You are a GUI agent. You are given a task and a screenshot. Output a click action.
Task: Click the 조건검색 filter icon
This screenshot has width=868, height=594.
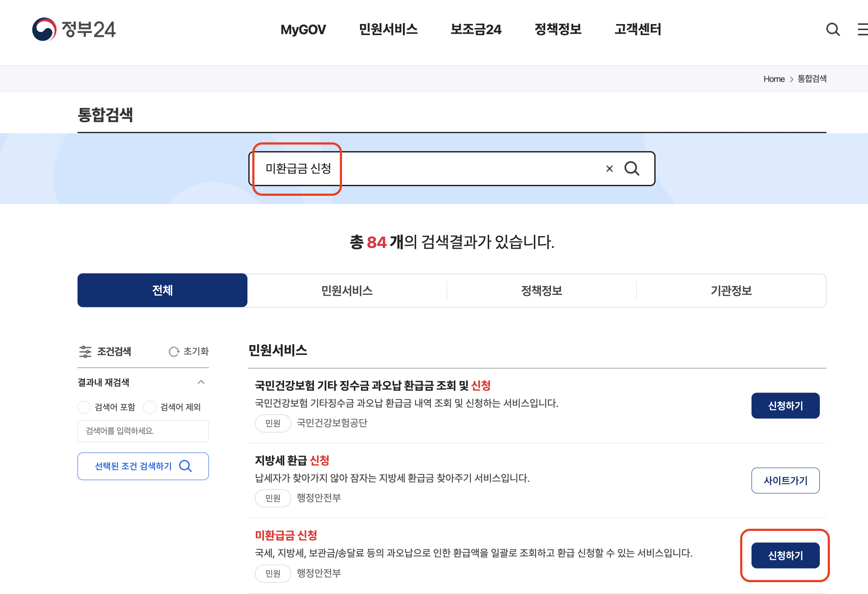click(86, 351)
